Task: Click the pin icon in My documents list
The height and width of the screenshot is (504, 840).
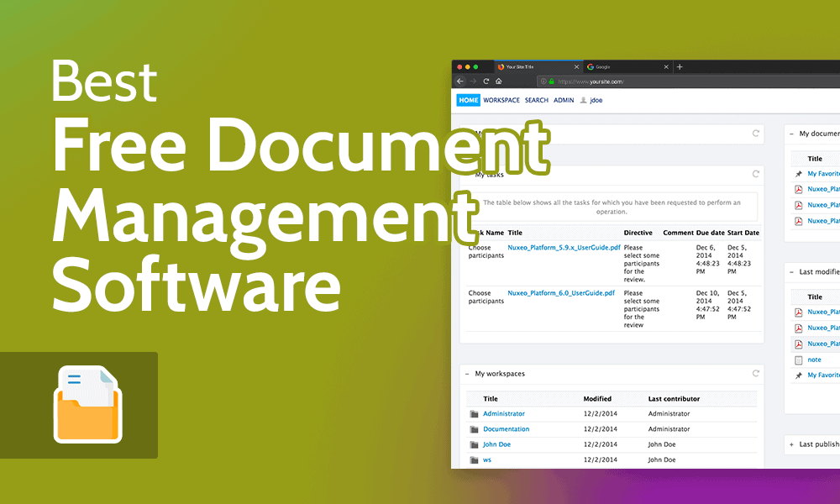Action: coord(798,174)
